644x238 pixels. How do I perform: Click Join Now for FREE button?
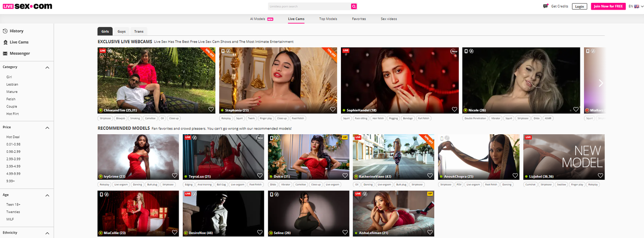(608, 6)
